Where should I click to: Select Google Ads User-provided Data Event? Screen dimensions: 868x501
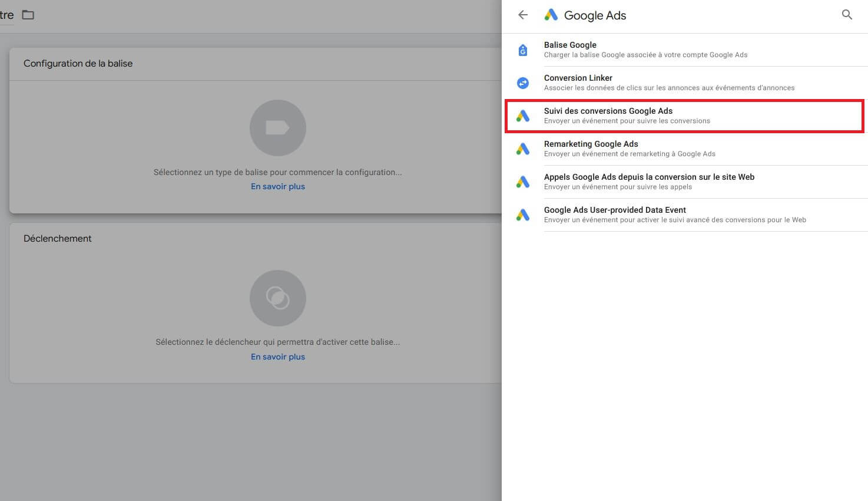pyautogui.click(x=685, y=215)
